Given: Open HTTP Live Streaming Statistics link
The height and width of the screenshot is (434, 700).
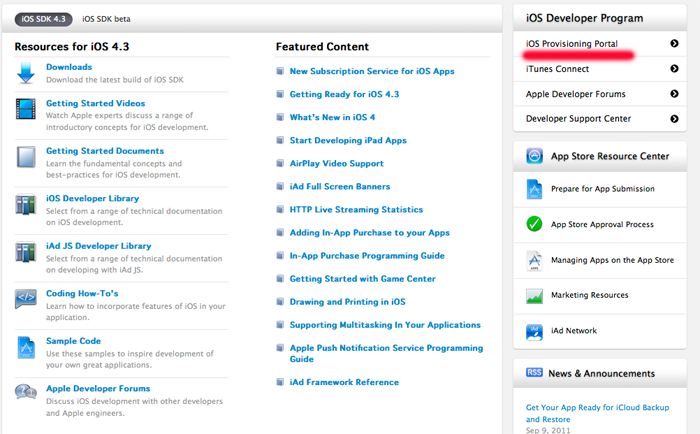Looking at the screenshot, I should (356, 209).
